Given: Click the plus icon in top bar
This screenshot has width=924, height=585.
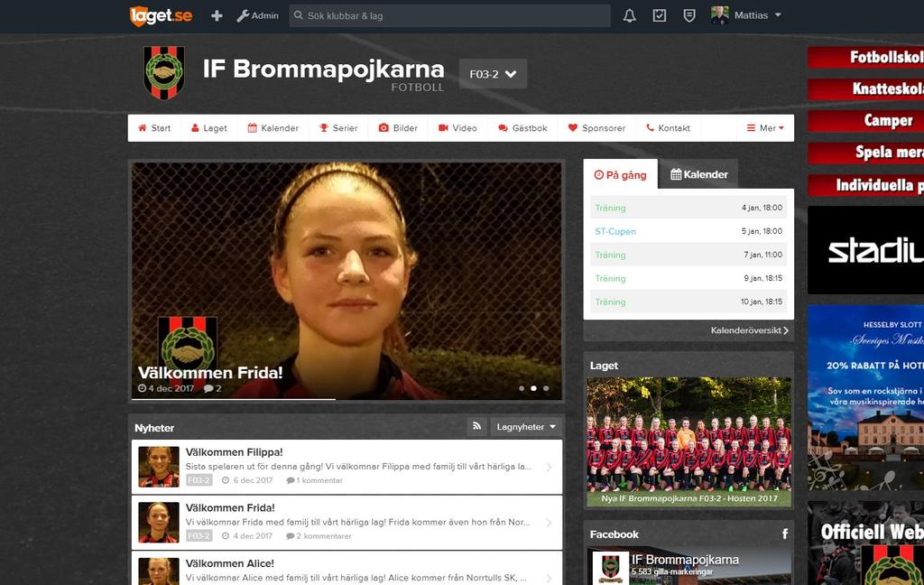Looking at the screenshot, I should pyautogui.click(x=217, y=16).
